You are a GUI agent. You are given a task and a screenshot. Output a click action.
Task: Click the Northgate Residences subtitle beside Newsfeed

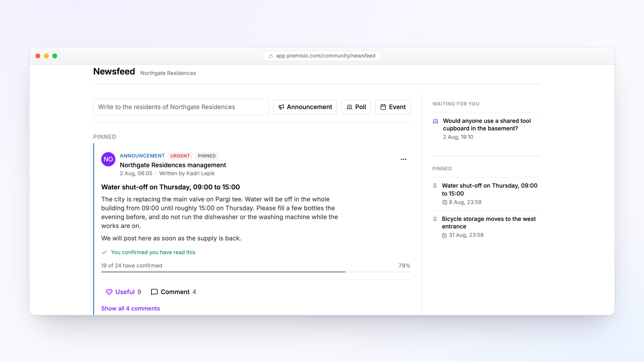(x=168, y=73)
